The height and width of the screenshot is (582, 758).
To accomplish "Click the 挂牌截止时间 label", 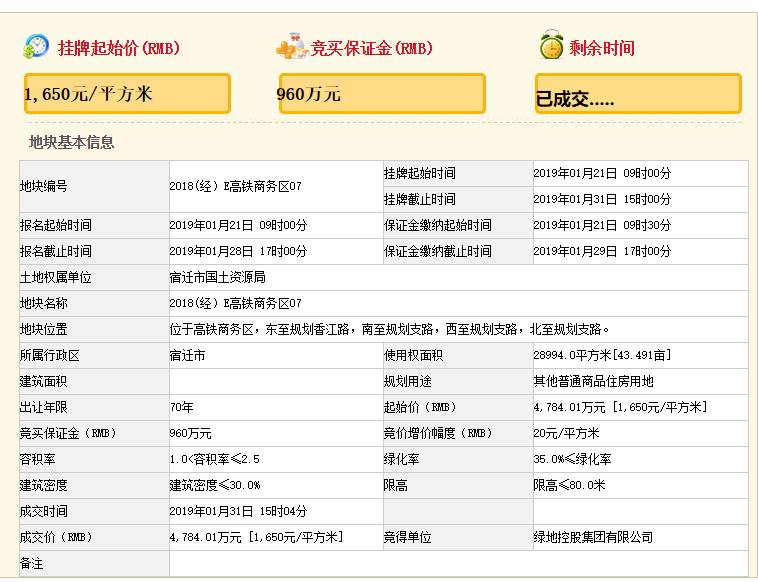I will (420, 199).
